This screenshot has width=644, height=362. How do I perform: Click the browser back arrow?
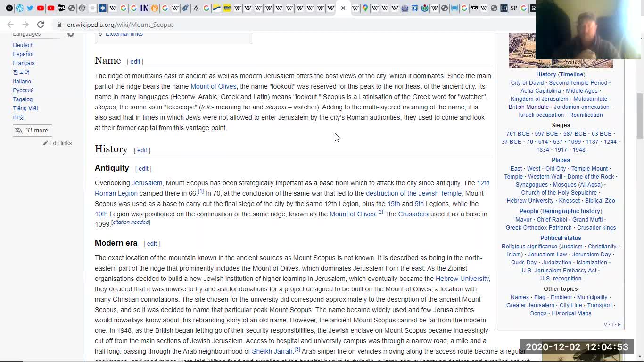click(10, 25)
